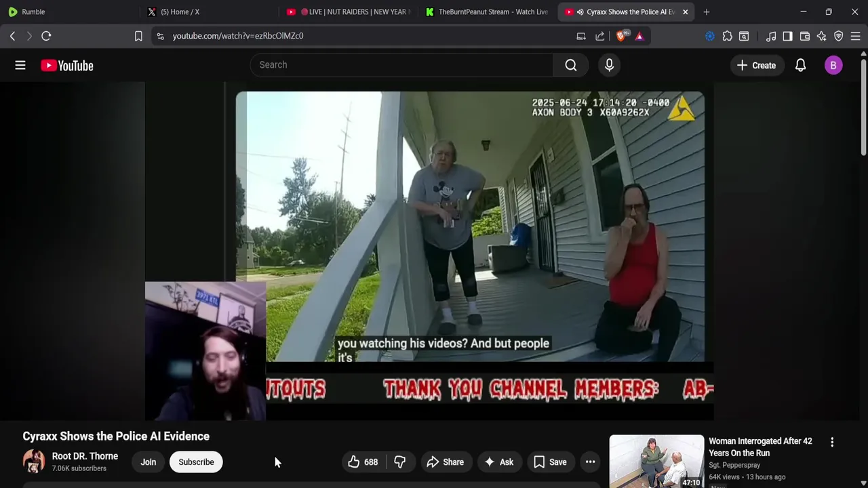Open Brave Wallet icon
Image resolution: width=868 pixels, height=488 pixels.
805,36
